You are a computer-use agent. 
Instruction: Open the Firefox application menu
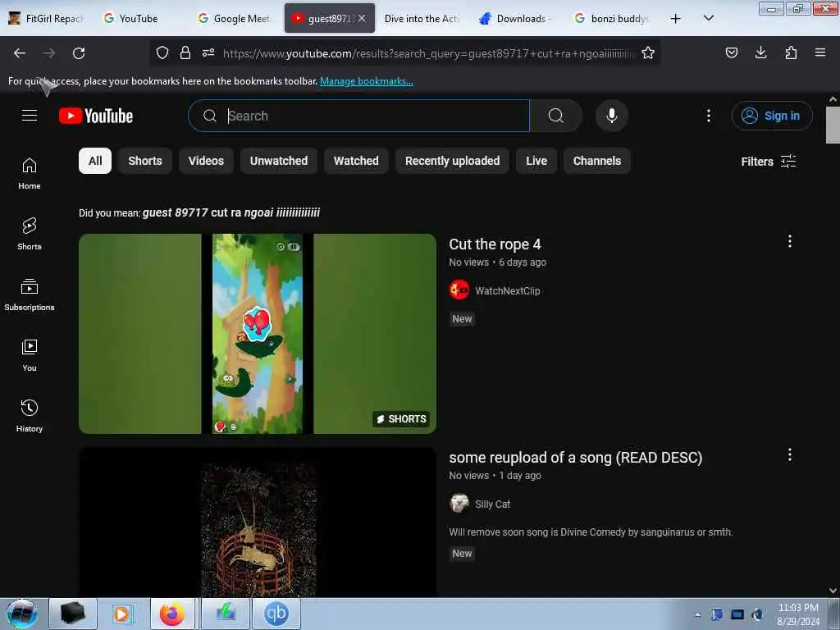point(820,52)
